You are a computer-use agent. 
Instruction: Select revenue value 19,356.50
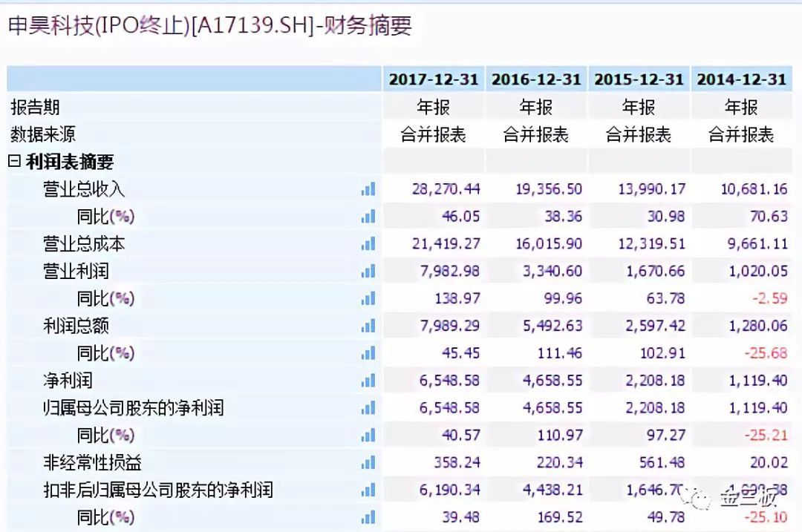[549, 189]
